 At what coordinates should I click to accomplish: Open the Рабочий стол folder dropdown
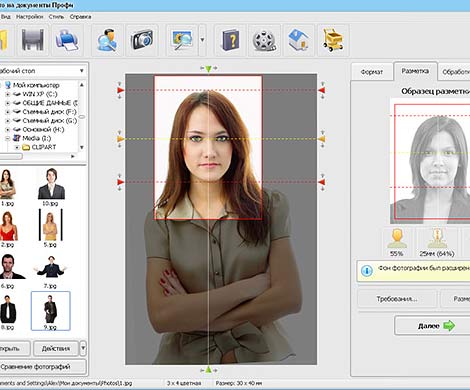point(82,71)
